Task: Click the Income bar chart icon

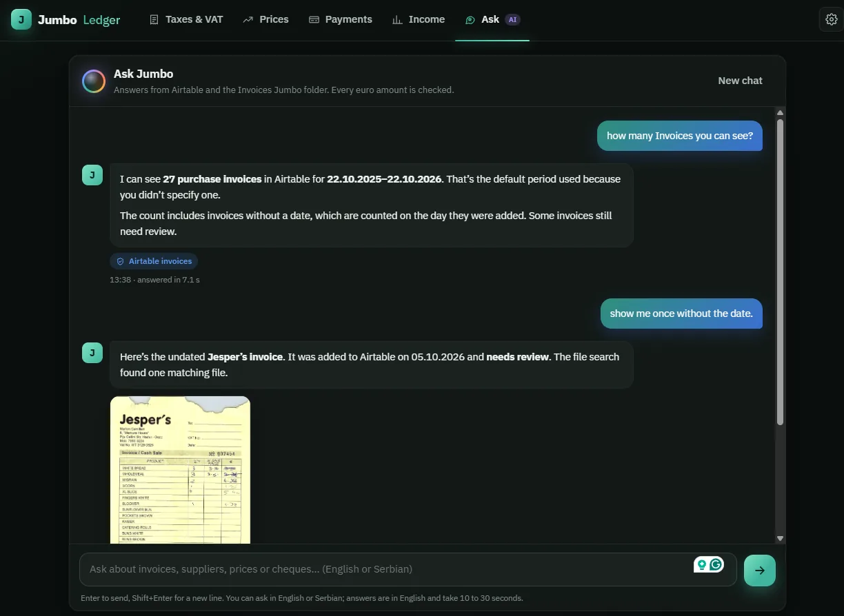Action: point(397,19)
